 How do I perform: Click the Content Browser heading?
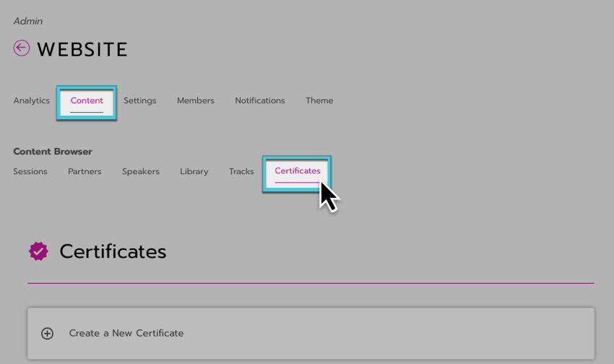pyautogui.click(x=53, y=152)
